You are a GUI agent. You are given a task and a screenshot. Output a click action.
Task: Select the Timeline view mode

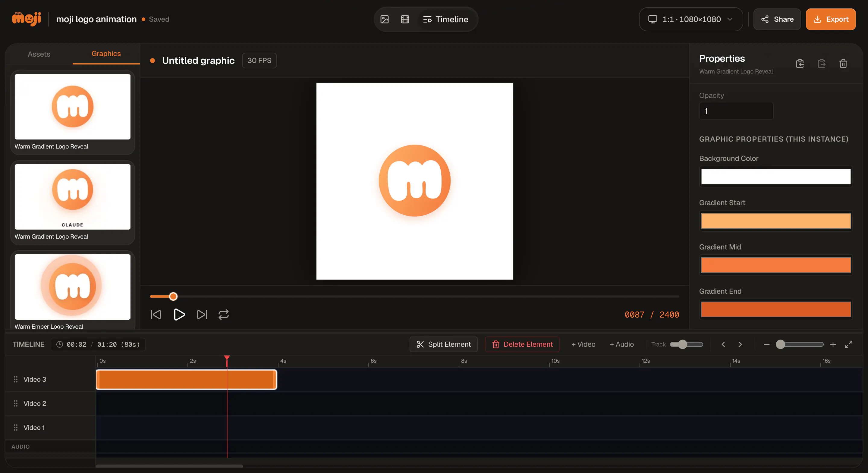(x=445, y=19)
